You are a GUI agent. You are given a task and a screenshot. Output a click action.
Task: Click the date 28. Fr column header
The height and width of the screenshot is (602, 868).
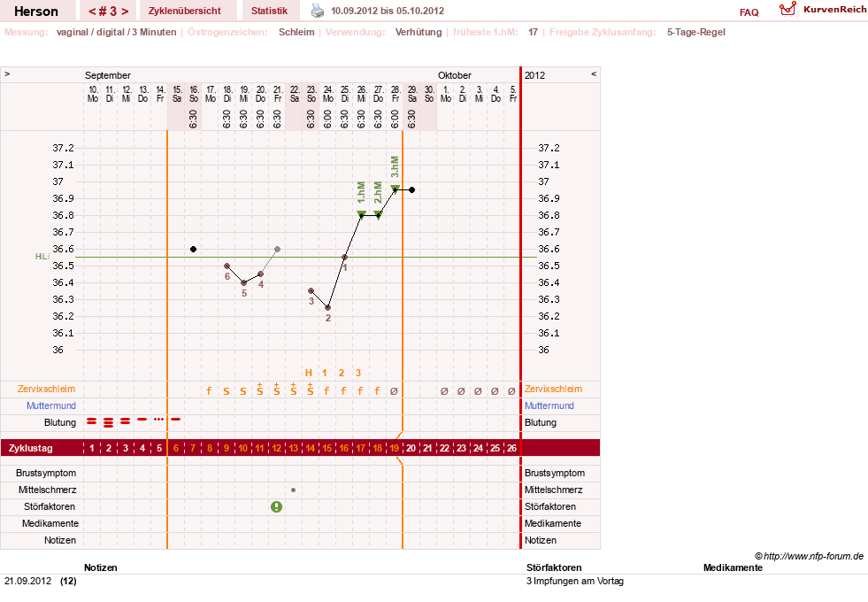396,94
